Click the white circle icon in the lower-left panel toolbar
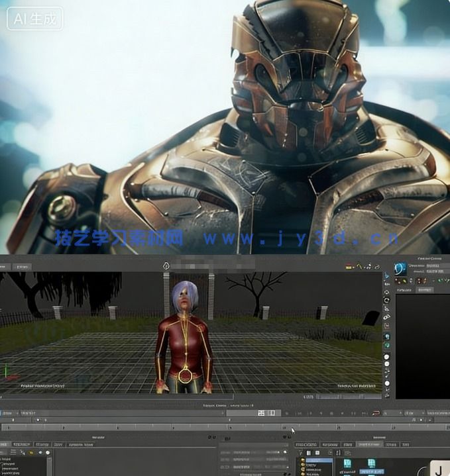The image size is (450, 476). tap(48, 452)
